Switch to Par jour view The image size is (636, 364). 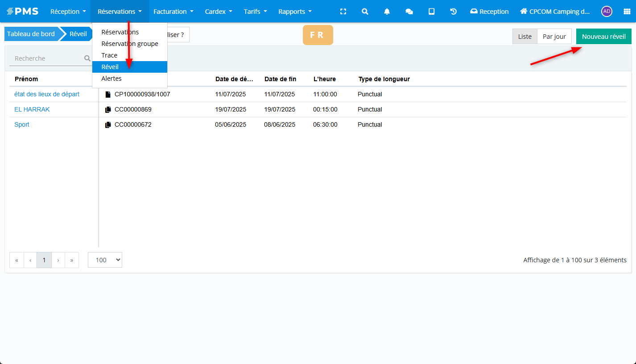coord(554,37)
